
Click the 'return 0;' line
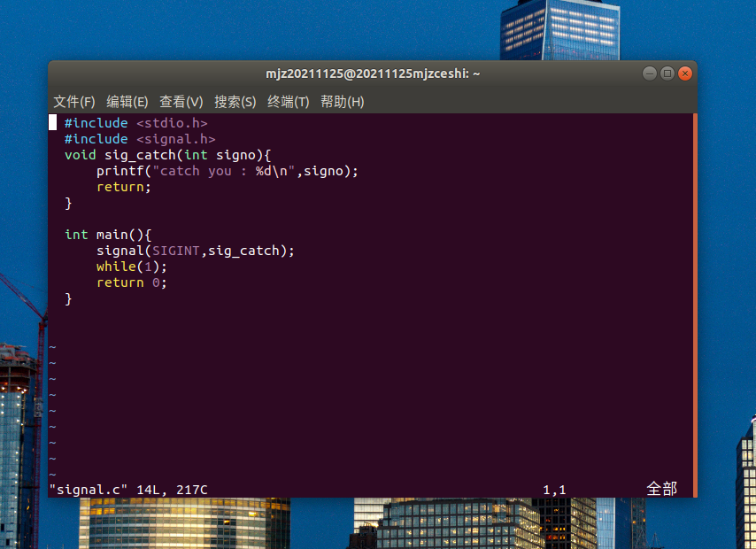132,282
